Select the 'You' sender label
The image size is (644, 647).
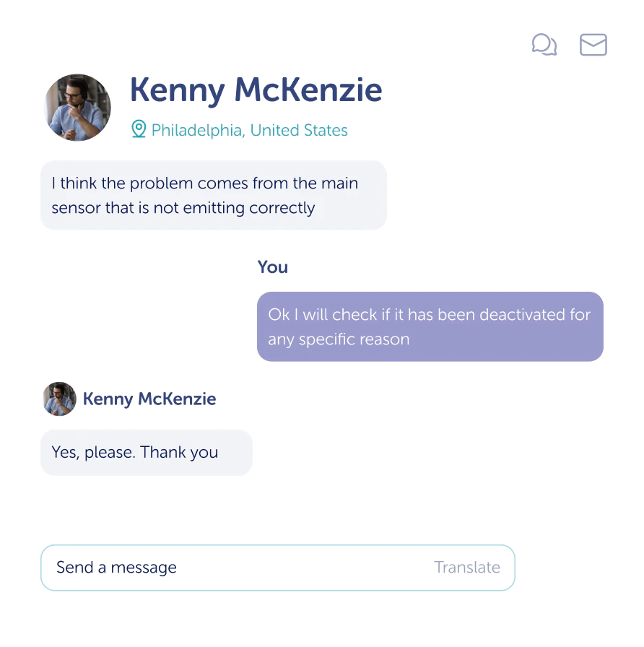[272, 266]
